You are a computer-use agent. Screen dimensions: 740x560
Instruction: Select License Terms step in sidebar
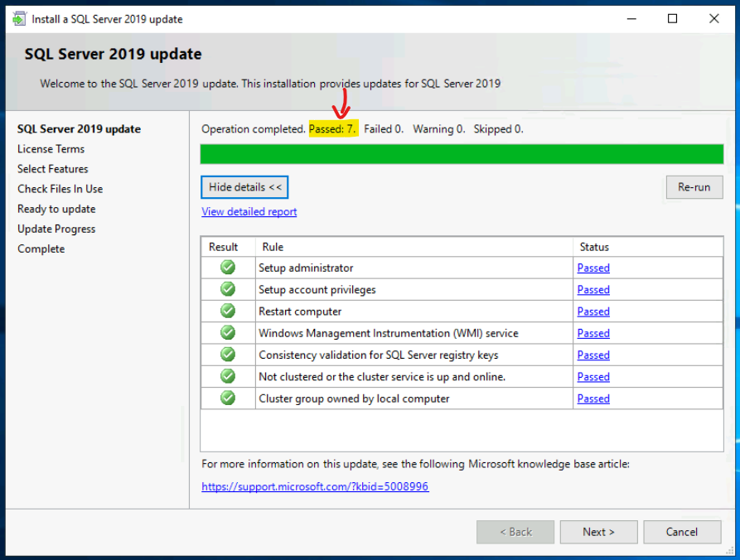point(51,149)
